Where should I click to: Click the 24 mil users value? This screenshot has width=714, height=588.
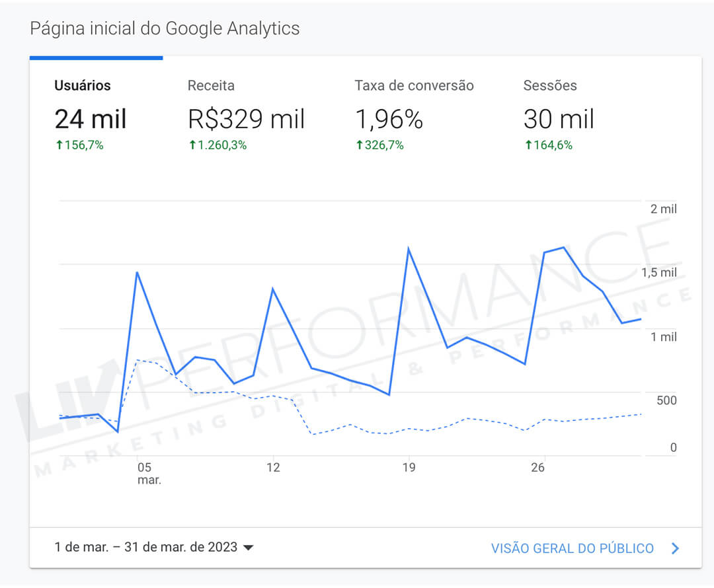[91, 119]
